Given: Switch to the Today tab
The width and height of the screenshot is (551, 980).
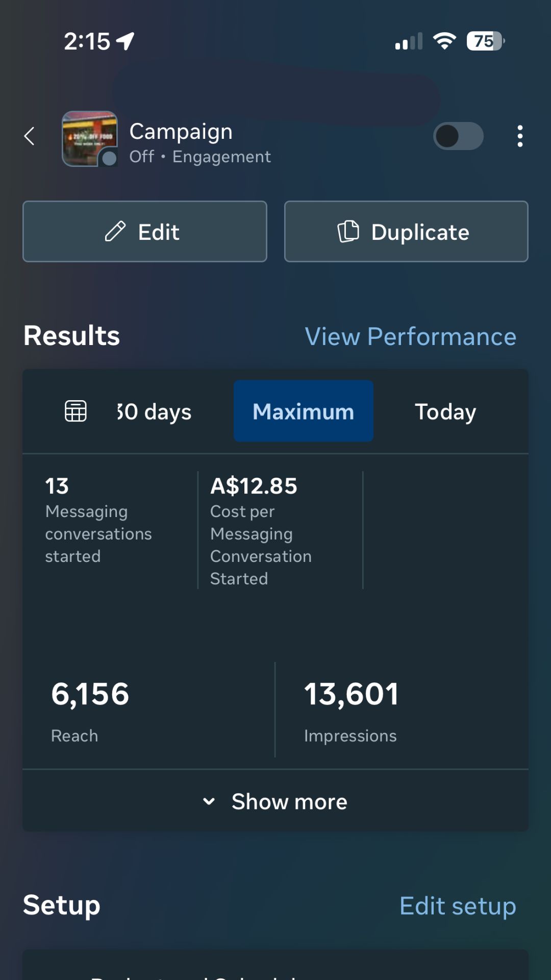Looking at the screenshot, I should [445, 411].
